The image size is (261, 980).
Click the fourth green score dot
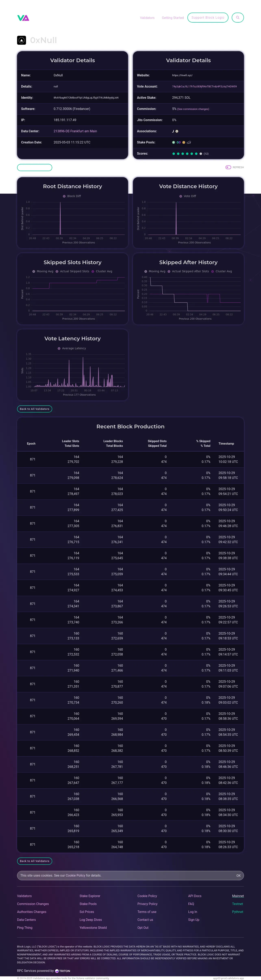pos(187,154)
